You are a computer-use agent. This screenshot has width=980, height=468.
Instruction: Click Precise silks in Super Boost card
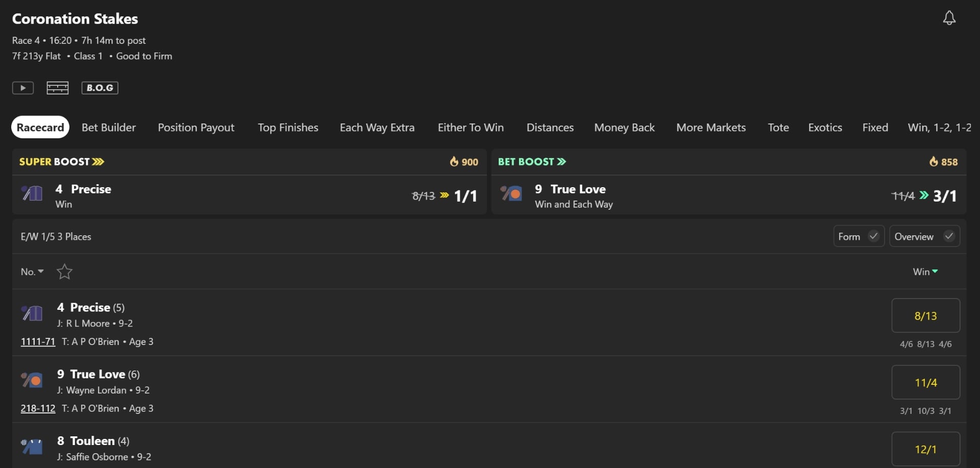tap(32, 193)
